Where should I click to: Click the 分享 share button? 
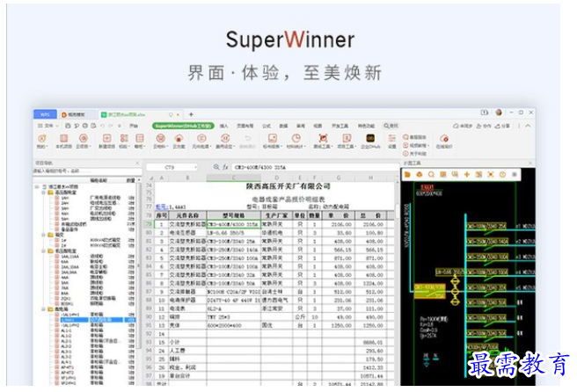(x=502, y=126)
